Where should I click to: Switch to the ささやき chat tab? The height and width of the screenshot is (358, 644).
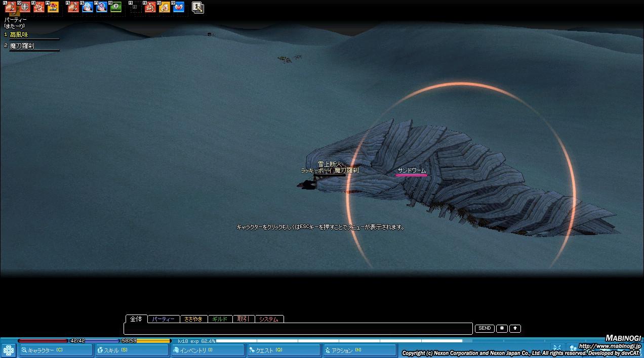193,319
